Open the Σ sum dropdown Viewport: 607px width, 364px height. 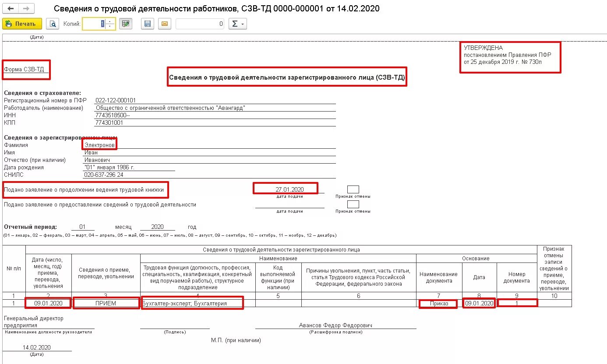coord(238,24)
